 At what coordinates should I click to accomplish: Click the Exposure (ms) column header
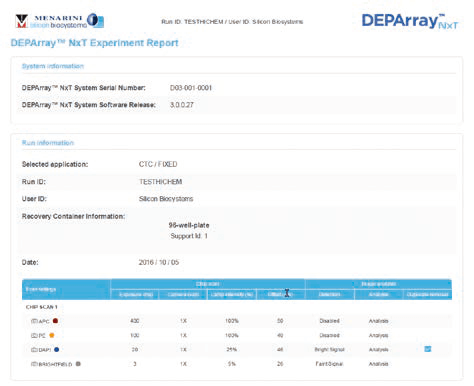click(136, 294)
